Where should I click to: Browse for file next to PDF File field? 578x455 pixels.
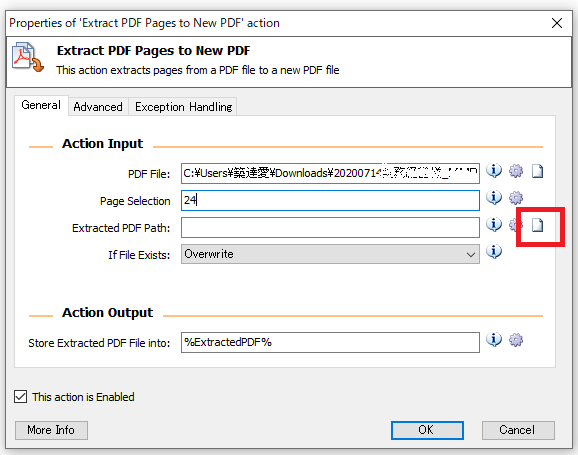tap(537, 171)
